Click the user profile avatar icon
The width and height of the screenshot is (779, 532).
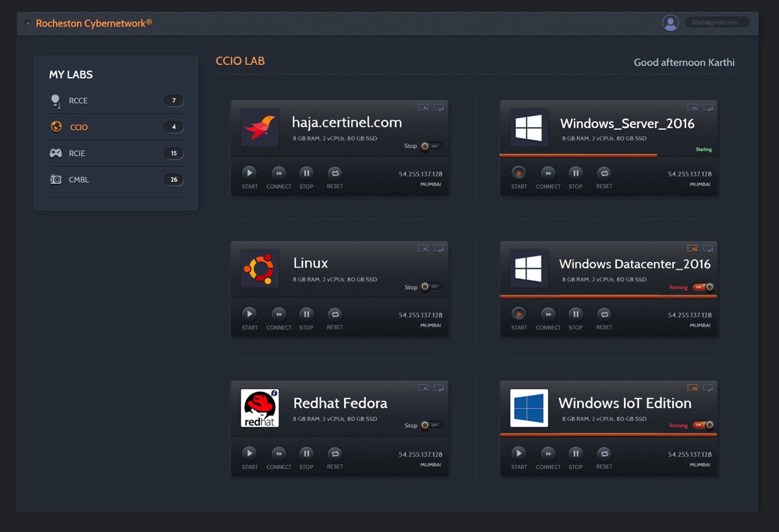point(671,23)
